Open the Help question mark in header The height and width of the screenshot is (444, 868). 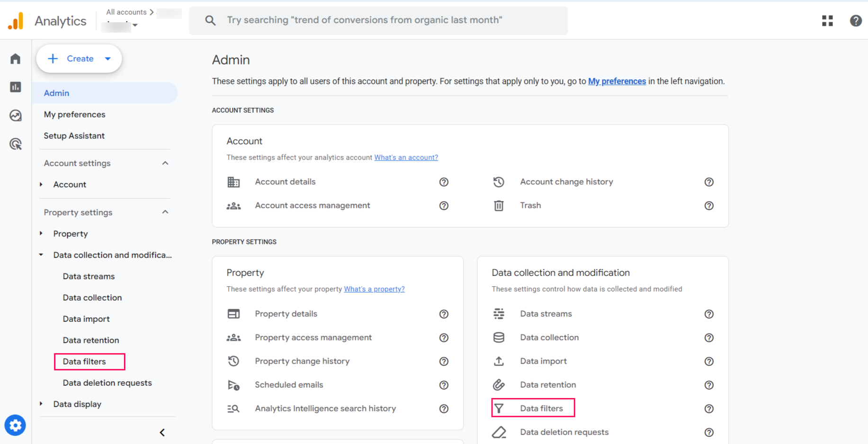tap(856, 21)
